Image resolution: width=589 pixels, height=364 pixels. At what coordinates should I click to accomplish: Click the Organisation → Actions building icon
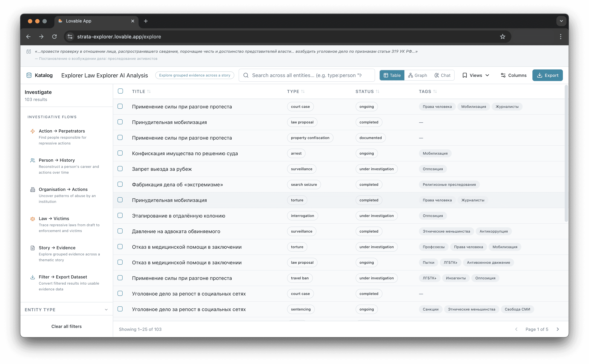point(32,190)
